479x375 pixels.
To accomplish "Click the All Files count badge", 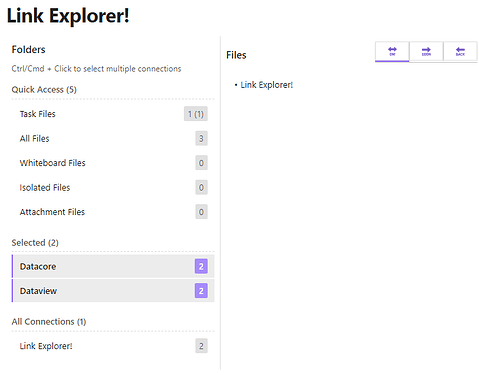I will (201, 138).
